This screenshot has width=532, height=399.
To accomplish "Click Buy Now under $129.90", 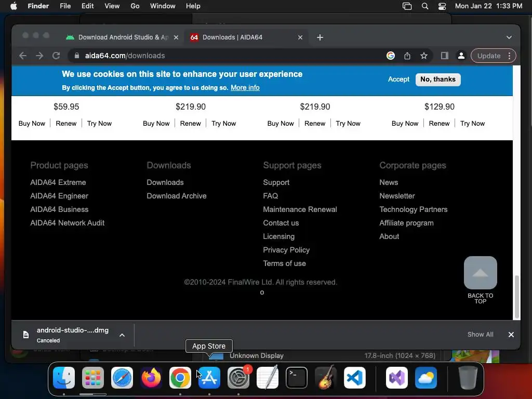I will coord(405,124).
